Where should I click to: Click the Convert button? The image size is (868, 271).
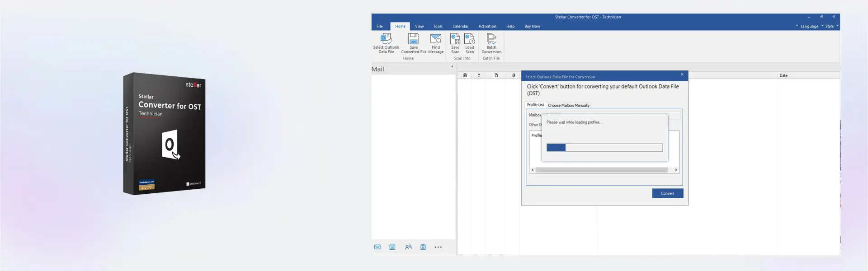coord(667,193)
